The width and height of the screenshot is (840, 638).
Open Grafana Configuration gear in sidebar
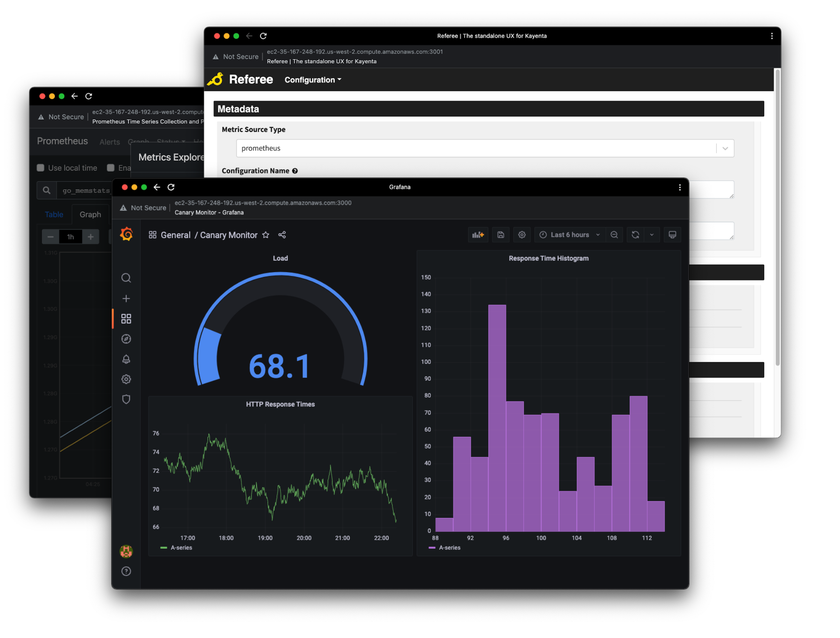click(x=126, y=379)
